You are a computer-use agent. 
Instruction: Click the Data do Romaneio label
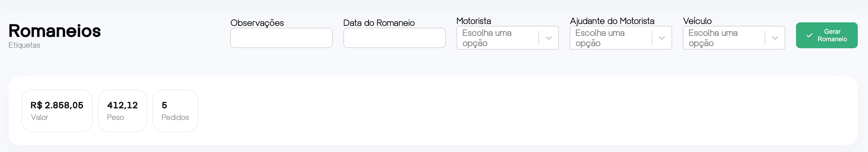coord(379,23)
